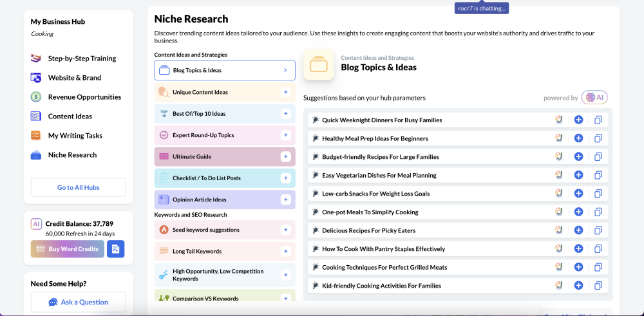Open AI writer for 'Healthy Meal Prep Ideas For Beginners'
Image resolution: width=644 pixels, height=316 pixels.
tap(558, 138)
